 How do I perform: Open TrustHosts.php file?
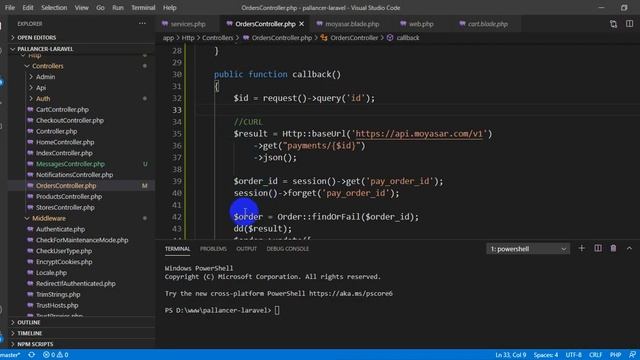pos(57,305)
